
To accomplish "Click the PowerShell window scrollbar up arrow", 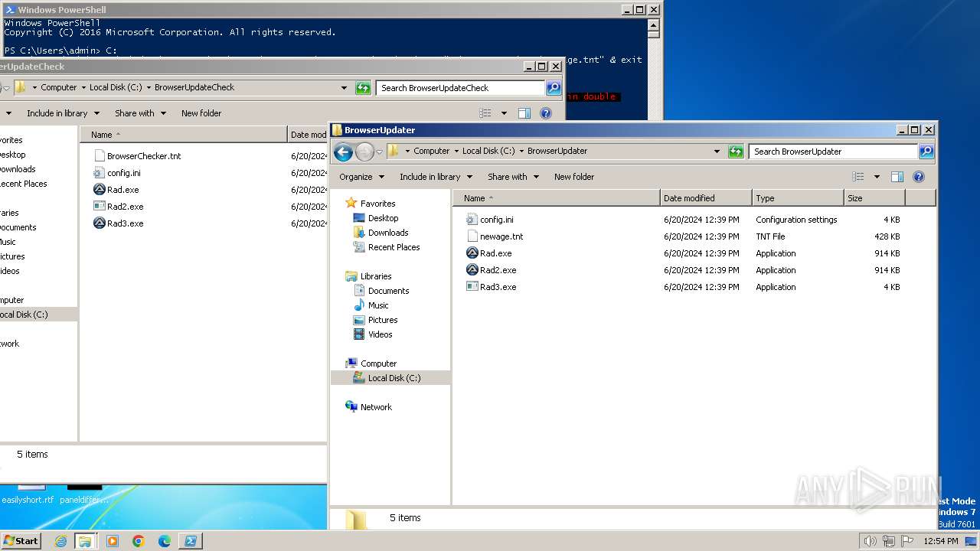I will pyautogui.click(x=653, y=24).
